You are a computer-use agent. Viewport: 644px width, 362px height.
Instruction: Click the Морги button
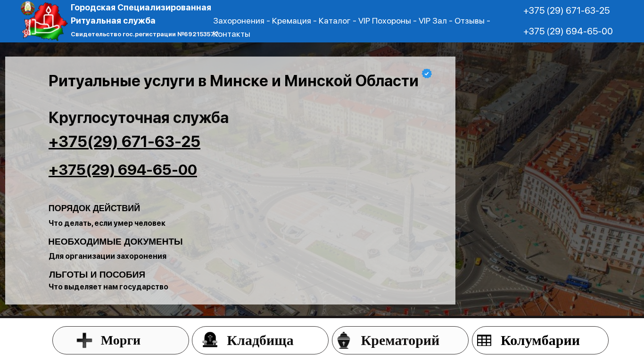[121, 340]
